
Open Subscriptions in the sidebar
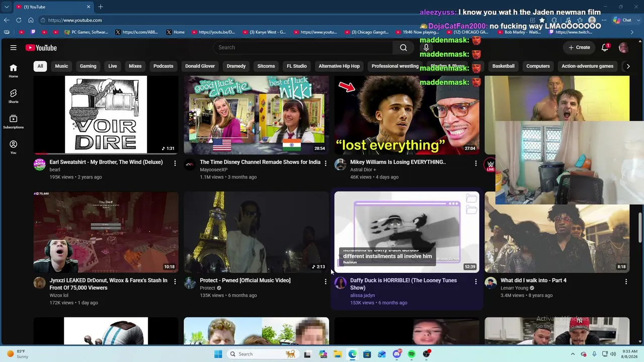tap(13, 122)
